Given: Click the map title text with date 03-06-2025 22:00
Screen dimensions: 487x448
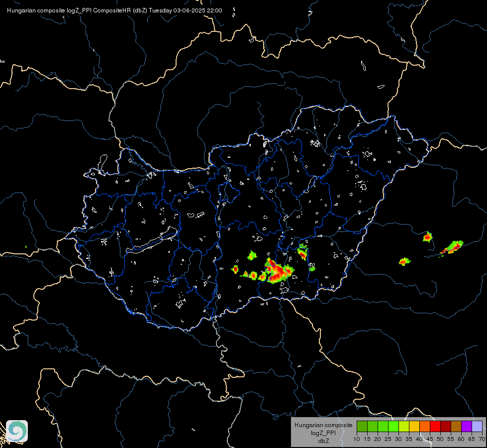Looking at the screenshot, I should pos(114,10).
